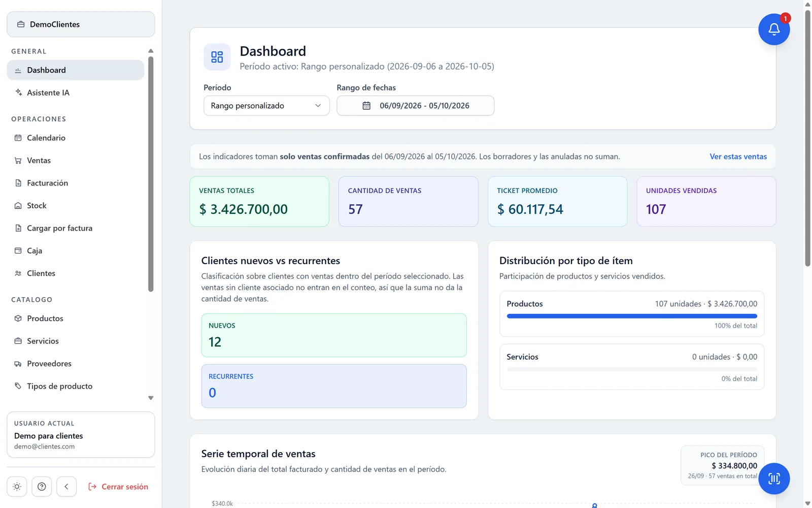Click the Cargar por factura file icon

[x=18, y=228]
